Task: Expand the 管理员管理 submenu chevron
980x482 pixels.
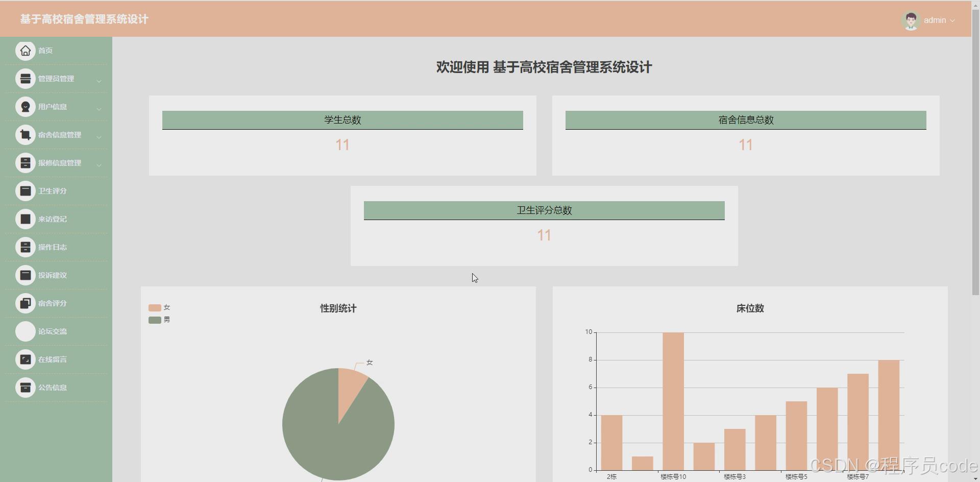Action: (99, 81)
